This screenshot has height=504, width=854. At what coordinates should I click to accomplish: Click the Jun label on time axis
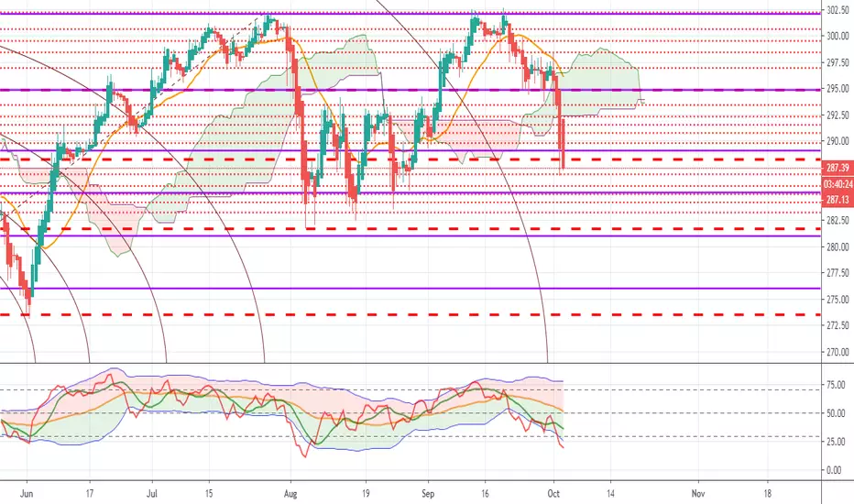coord(27,494)
